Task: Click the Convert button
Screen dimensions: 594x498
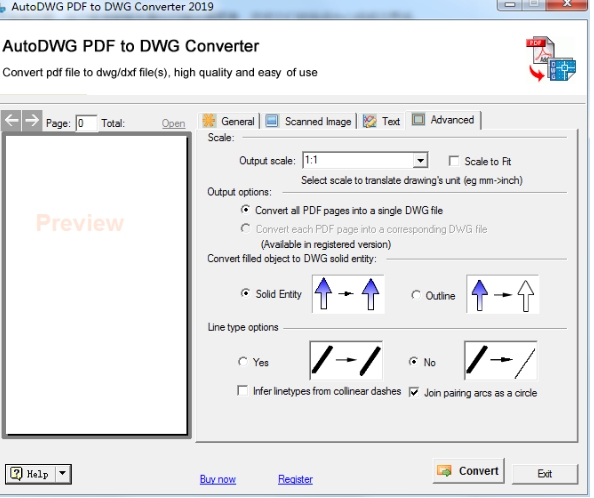Action: pos(468,471)
